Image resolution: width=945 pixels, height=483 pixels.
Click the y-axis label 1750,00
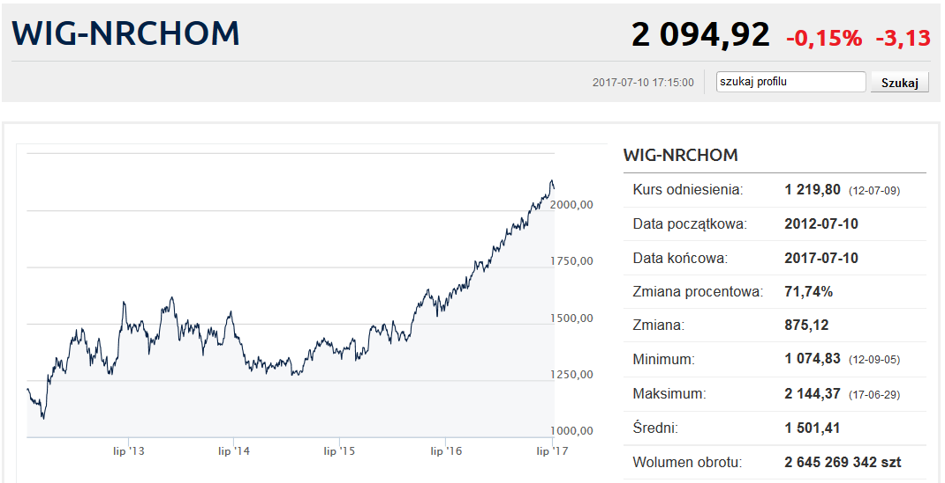click(x=572, y=261)
